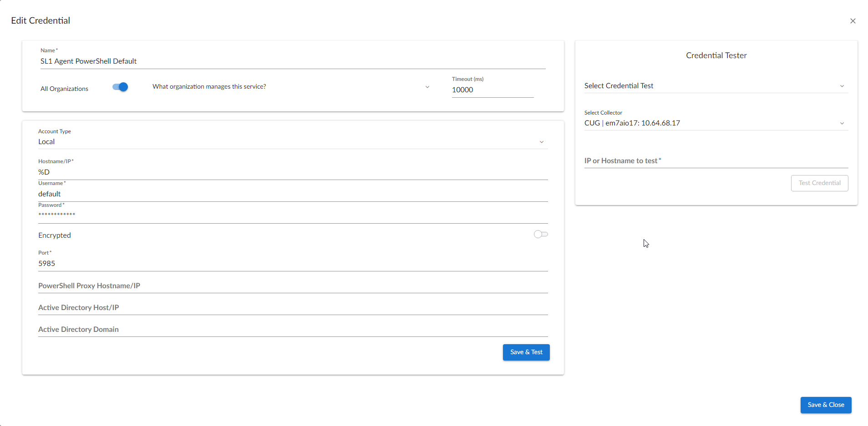Viewport: 868px width, 426px height.
Task: Toggle the All Organizations switch
Action: click(120, 87)
